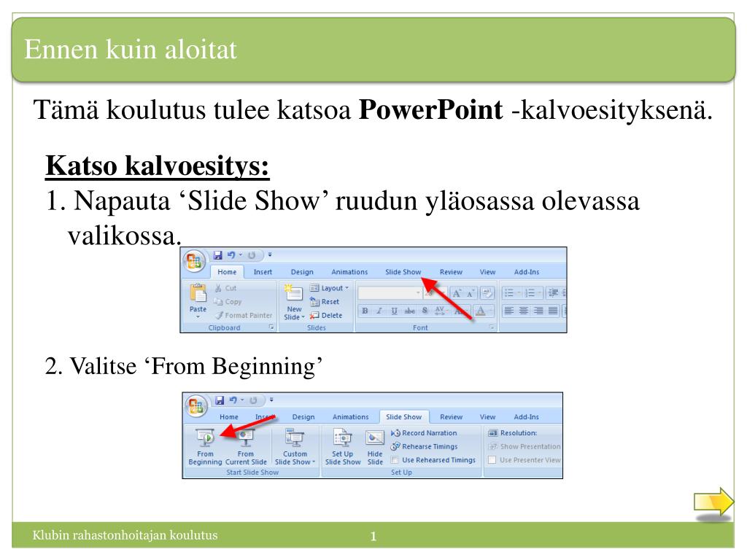Click the Reset slide command
Screen dimensions: 747x560
(x=325, y=301)
